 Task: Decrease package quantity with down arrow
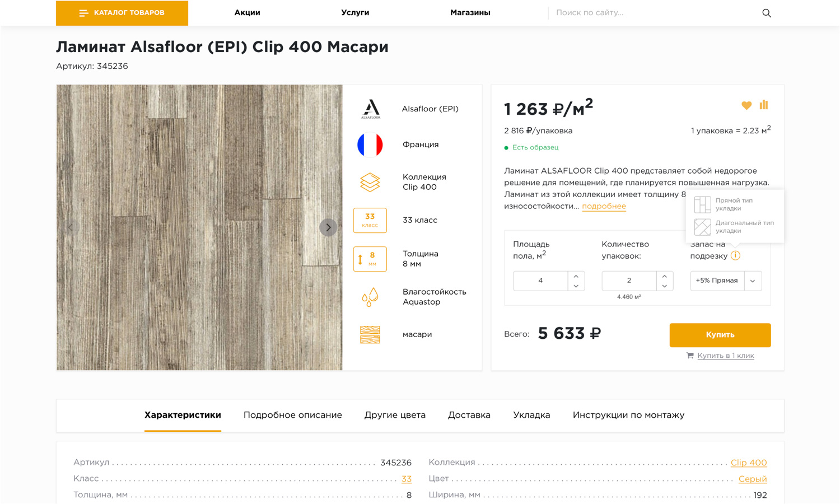click(x=664, y=286)
